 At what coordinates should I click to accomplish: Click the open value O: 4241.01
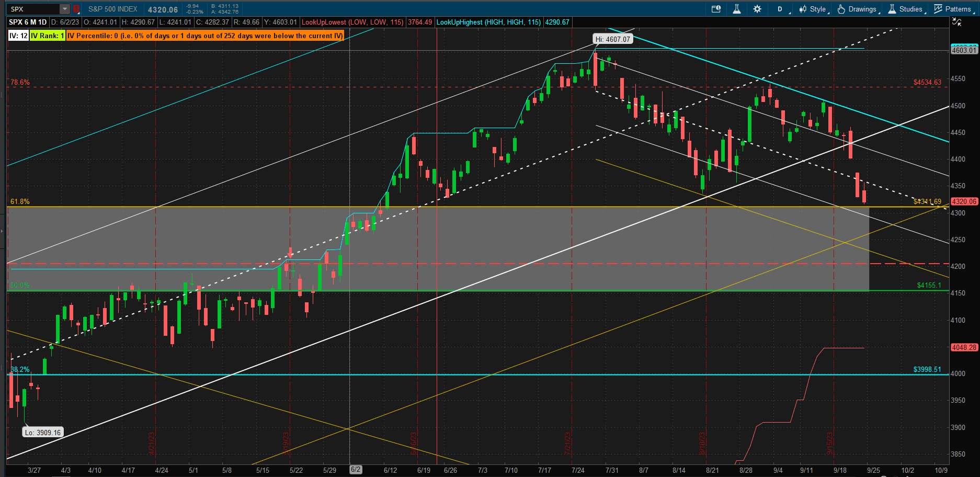pyautogui.click(x=101, y=22)
